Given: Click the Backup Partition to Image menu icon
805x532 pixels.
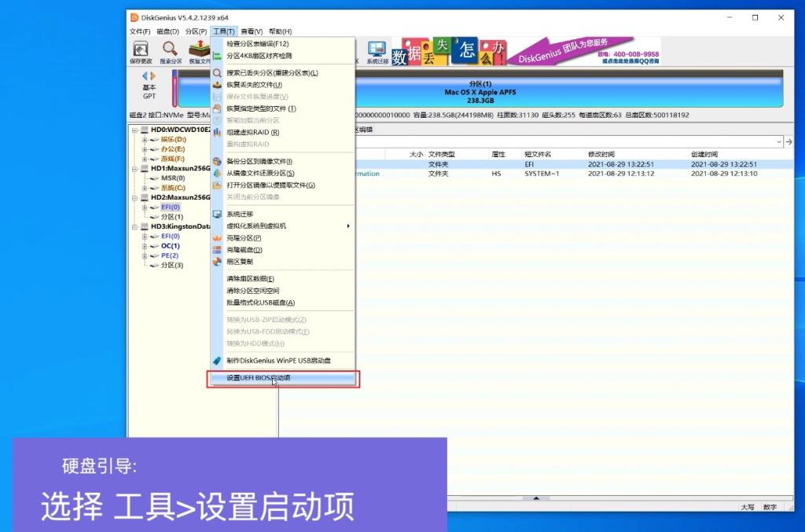Looking at the screenshot, I should pyautogui.click(x=217, y=162).
